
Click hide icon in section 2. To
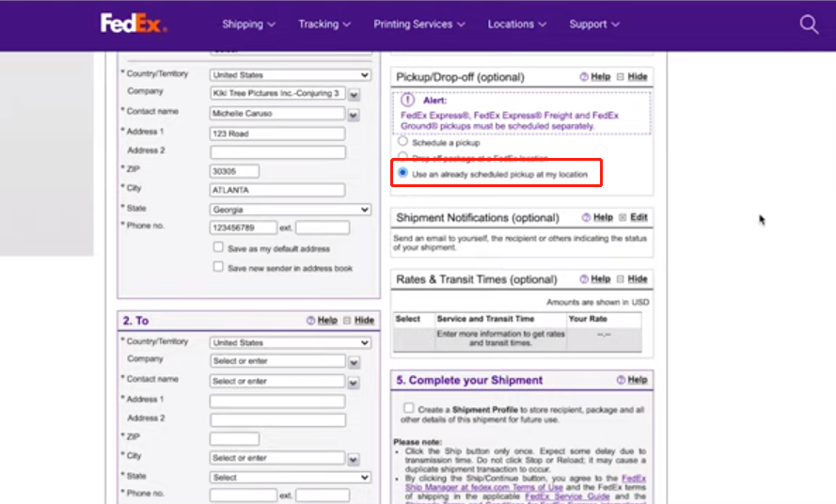(x=347, y=320)
